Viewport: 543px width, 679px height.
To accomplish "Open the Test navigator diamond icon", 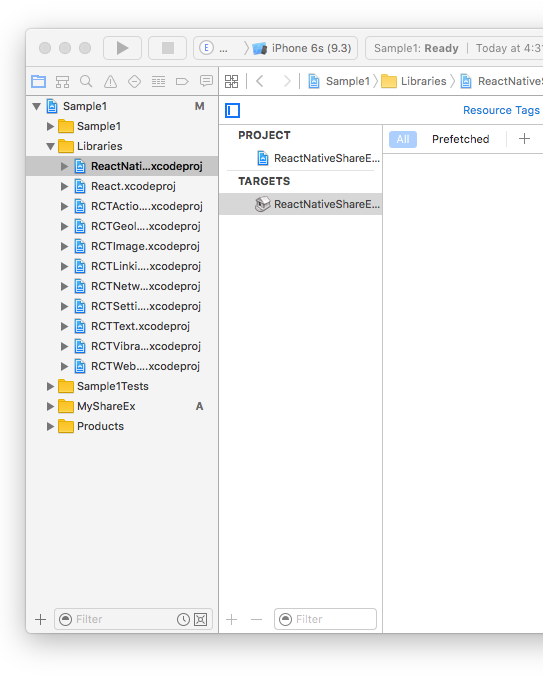I will pyautogui.click(x=134, y=81).
